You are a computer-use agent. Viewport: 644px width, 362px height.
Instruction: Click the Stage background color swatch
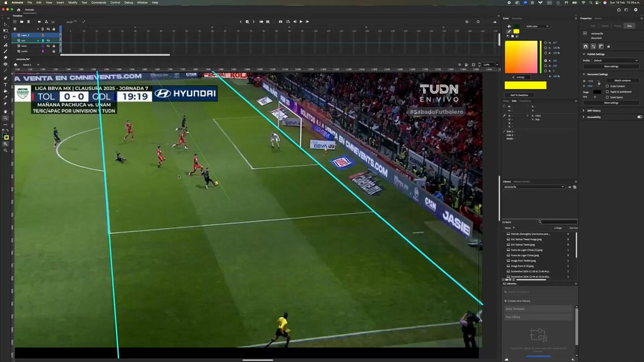[x=597, y=92]
